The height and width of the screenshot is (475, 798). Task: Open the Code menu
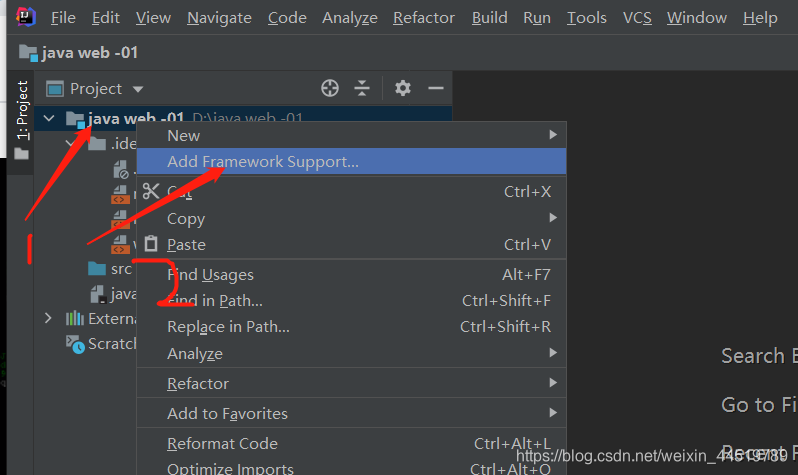click(x=287, y=18)
